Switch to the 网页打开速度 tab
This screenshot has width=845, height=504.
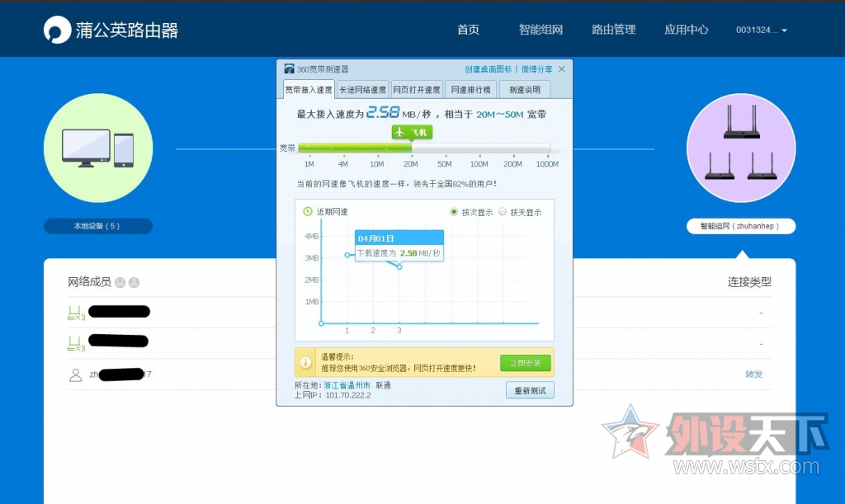point(417,89)
